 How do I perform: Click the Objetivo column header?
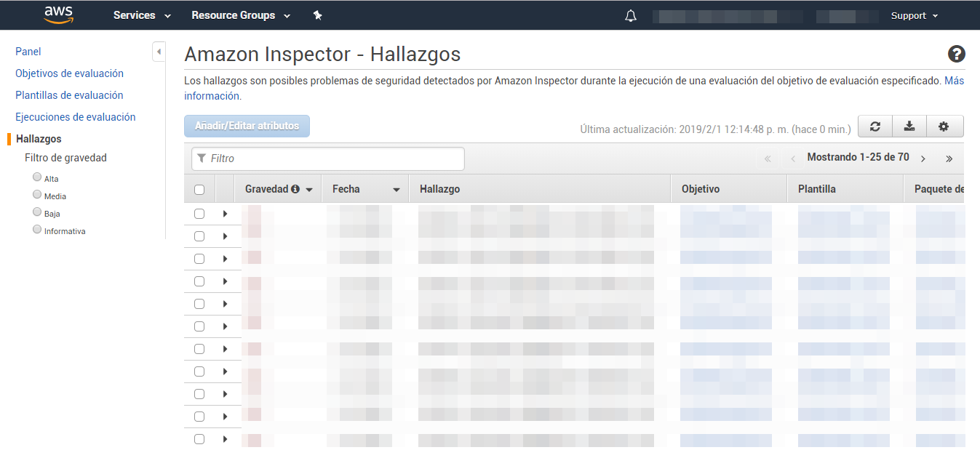point(729,189)
